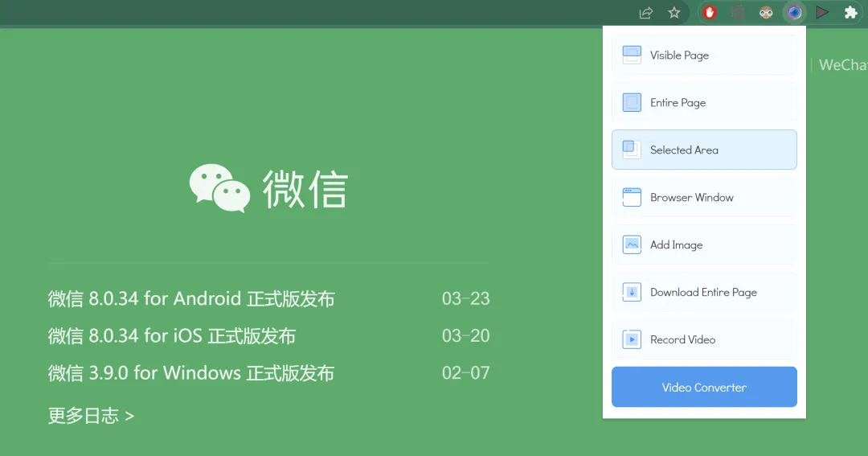The height and width of the screenshot is (456, 868).
Task: Select the Add Image option
Action: pyautogui.click(x=704, y=244)
